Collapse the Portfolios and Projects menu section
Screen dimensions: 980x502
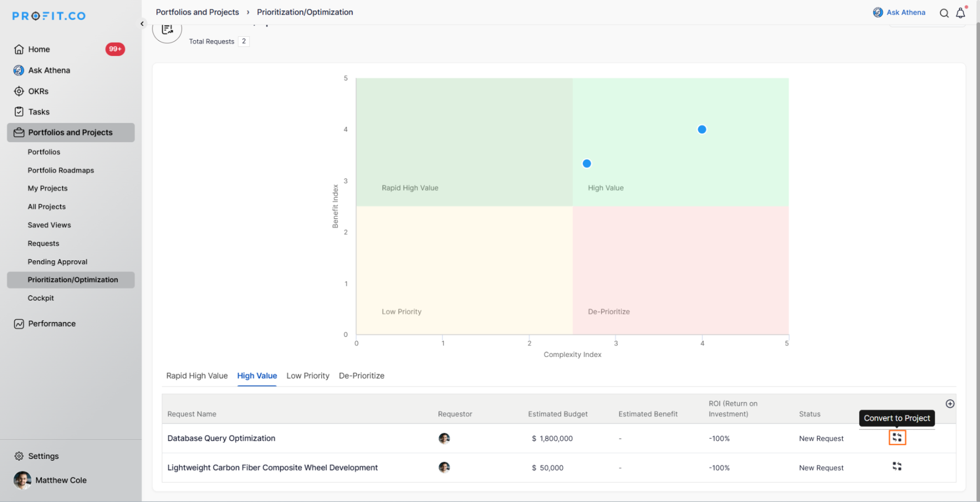point(70,132)
